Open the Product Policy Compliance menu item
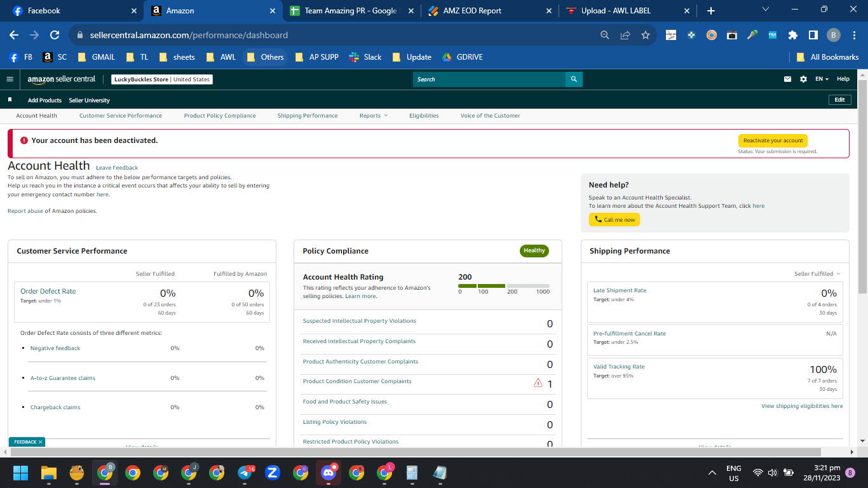Viewport: 868px width, 488px height. pyautogui.click(x=220, y=116)
